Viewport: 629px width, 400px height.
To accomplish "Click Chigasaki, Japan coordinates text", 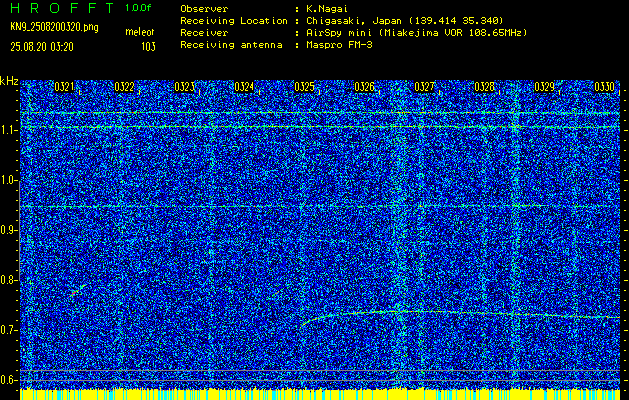I will [x=404, y=20].
